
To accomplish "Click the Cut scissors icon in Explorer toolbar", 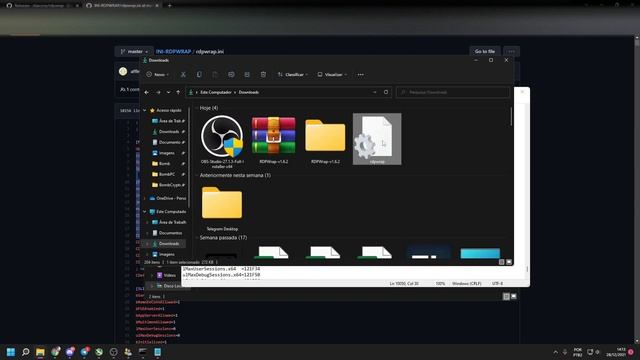I will click(183, 75).
